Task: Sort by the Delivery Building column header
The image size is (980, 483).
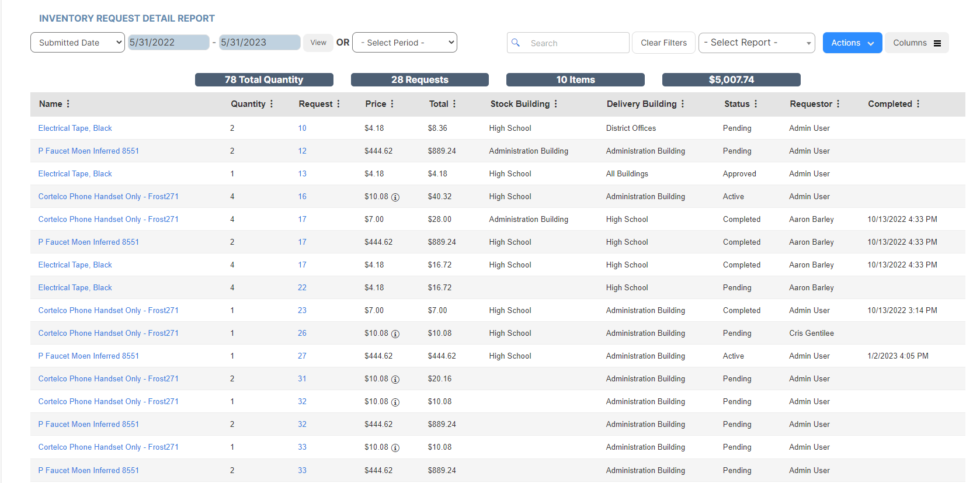Action: [641, 104]
